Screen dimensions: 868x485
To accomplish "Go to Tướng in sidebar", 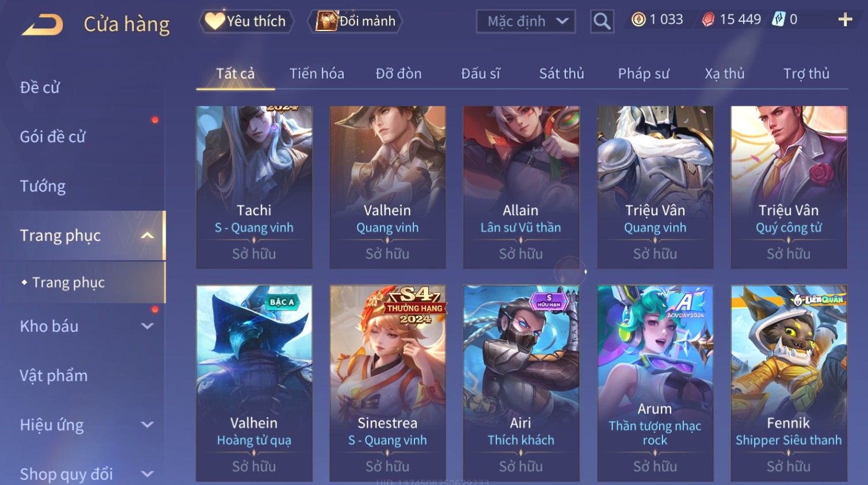I will pyautogui.click(x=43, y=186).
